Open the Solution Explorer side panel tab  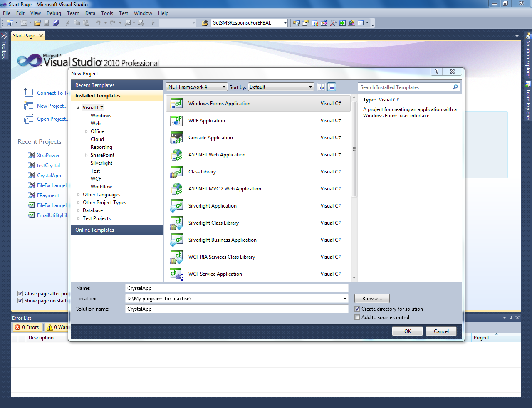click(x=528, y=55)
